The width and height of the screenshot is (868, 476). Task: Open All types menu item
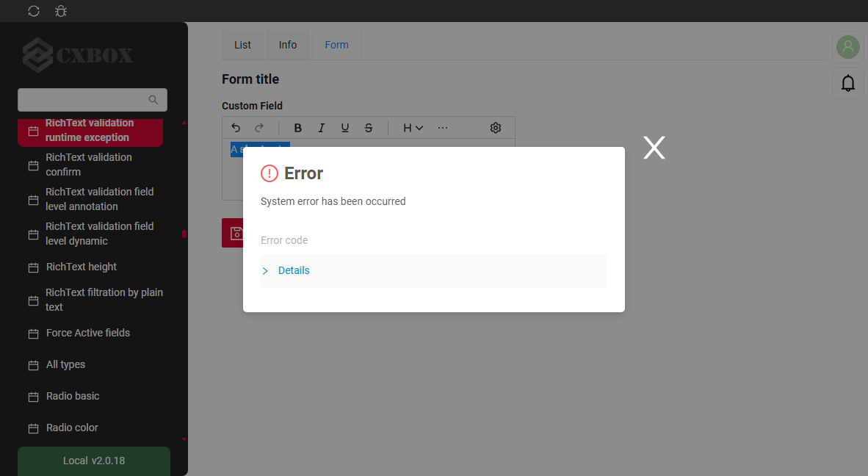(90, 364)
